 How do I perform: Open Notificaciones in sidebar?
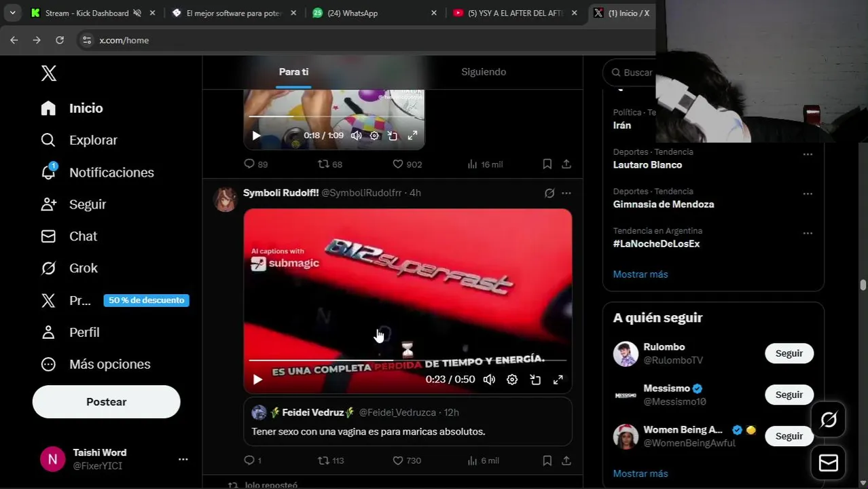point(97,173)
